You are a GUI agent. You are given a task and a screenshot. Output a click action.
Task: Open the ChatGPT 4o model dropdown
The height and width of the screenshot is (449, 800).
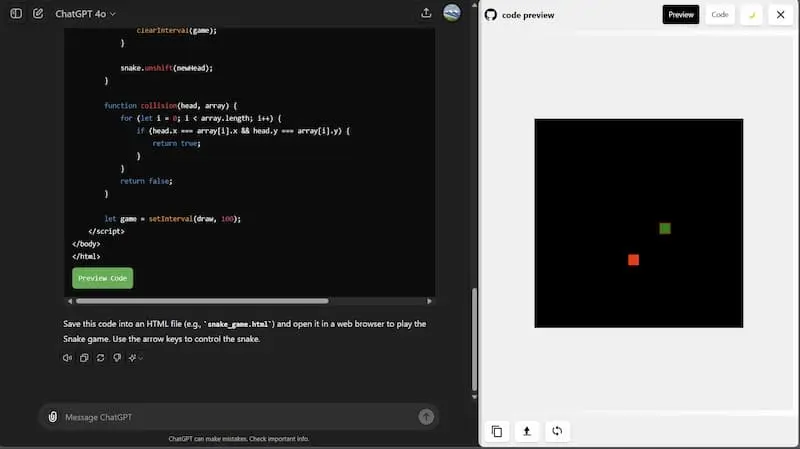tap(86, 14)
